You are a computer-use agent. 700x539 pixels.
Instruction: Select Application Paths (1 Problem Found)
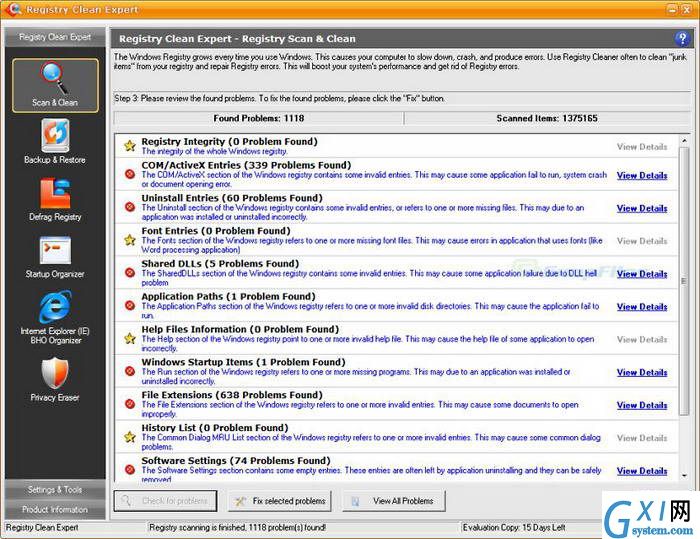pyautogui.click(x=228, y=297)
